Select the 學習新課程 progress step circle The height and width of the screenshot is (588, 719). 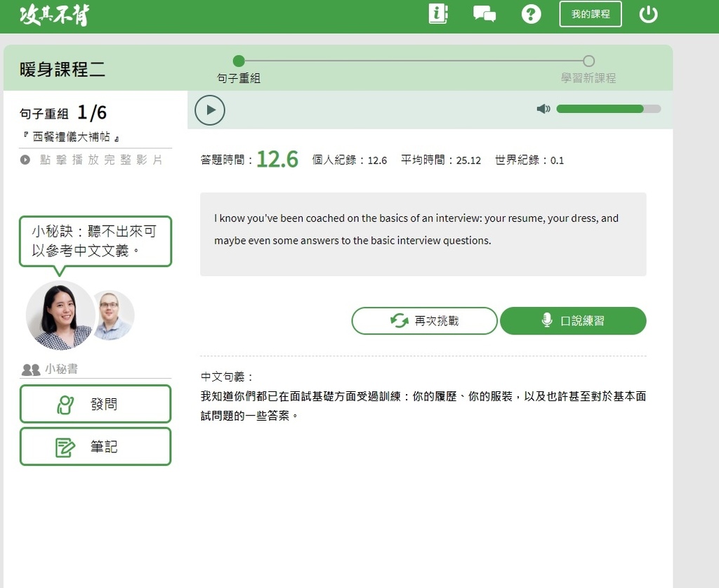click(589, 60)
